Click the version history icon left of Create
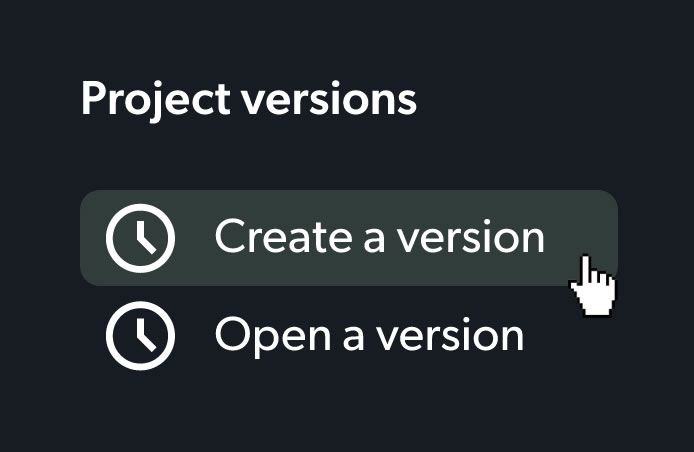This screenshot has width=694, height=452. (140, 239)
